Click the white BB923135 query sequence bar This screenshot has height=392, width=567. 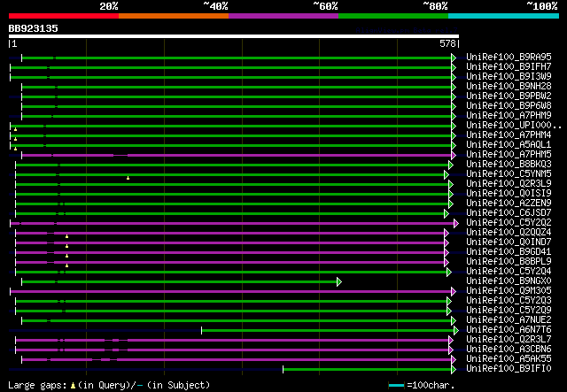point(234,36)
